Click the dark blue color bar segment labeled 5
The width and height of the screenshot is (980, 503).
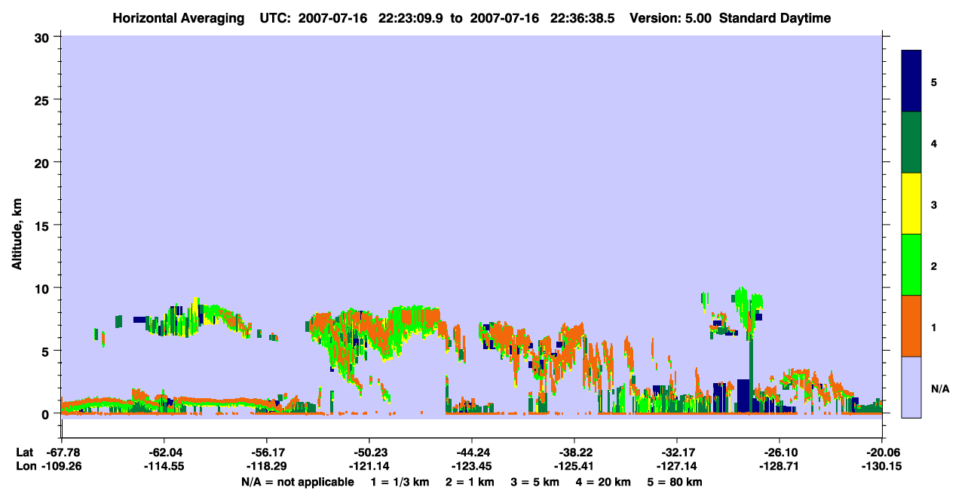click(x=911, y=81)
